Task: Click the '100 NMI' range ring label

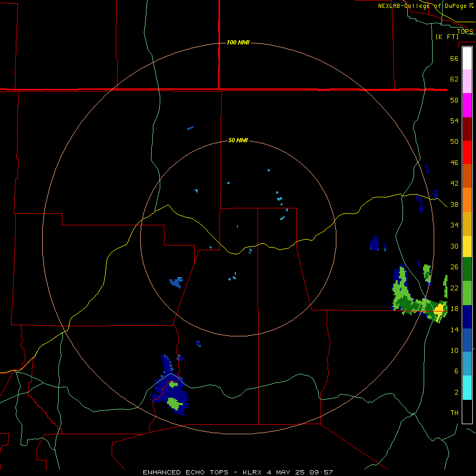Action: click(238, 42)
